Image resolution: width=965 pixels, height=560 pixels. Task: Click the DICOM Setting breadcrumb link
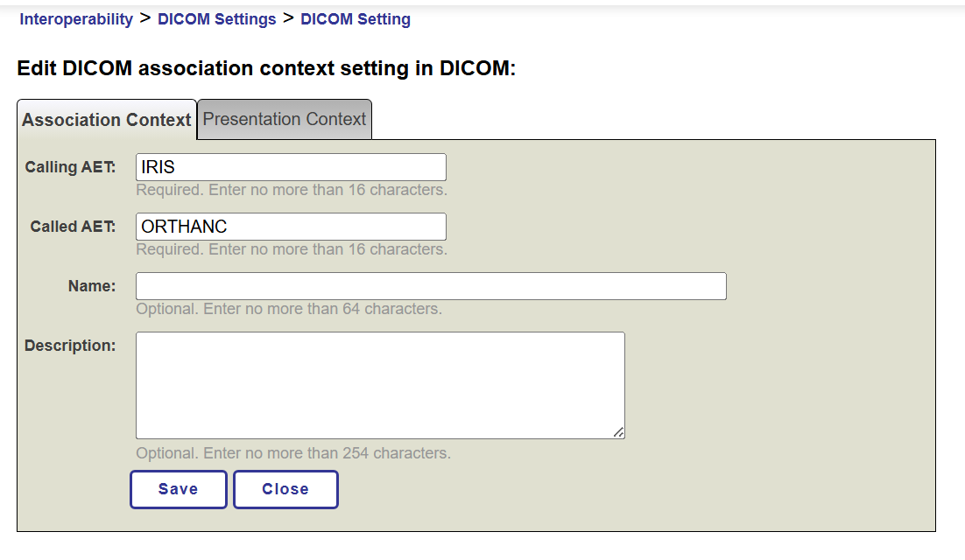[x=355, y=19]
